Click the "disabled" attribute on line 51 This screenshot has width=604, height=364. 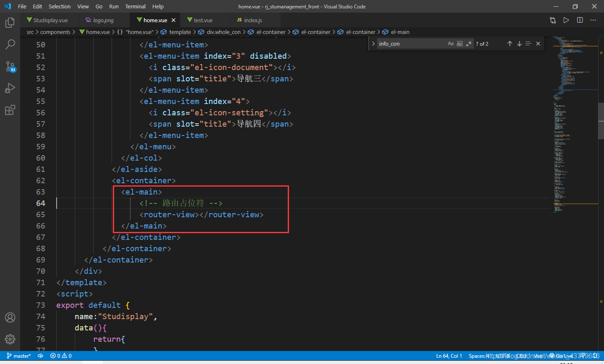[x=268, y=56]
